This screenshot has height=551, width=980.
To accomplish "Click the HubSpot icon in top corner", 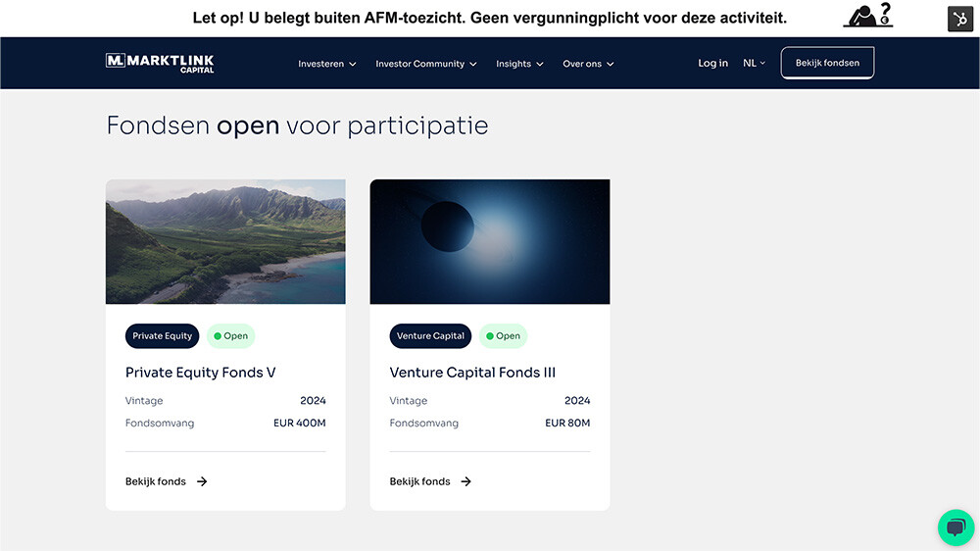I will [x=959, y=19].
